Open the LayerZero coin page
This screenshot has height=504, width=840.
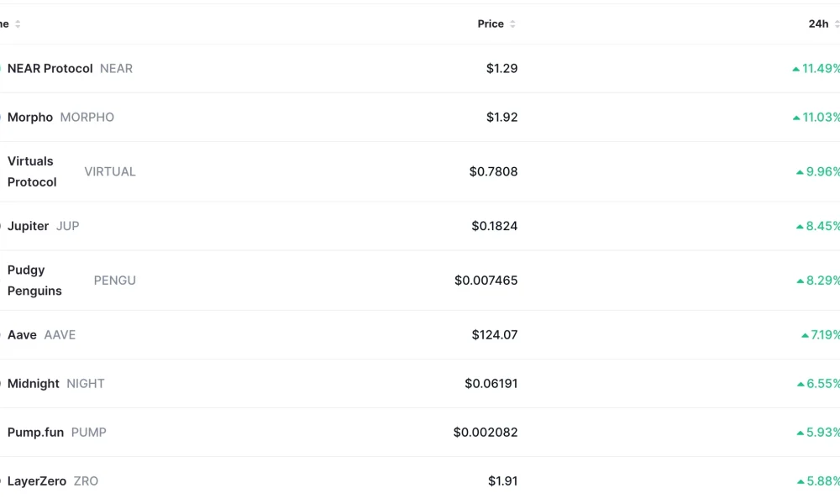(36, 480)
